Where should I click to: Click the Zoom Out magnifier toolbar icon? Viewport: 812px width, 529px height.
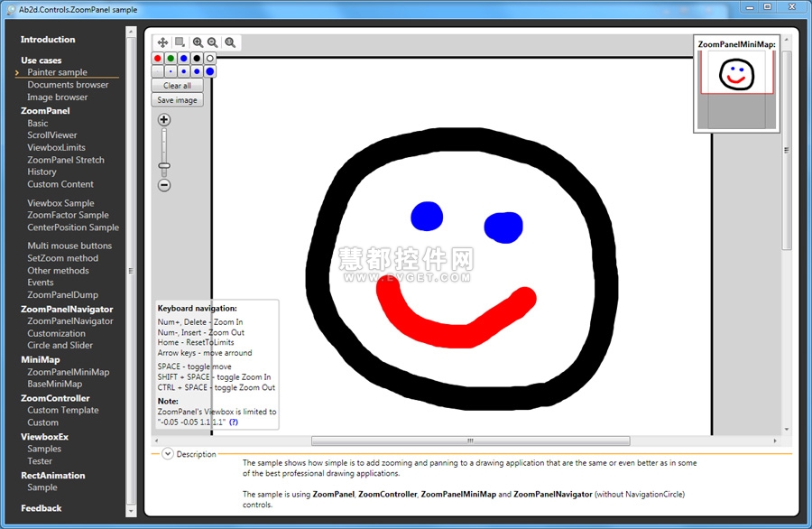[213, 42]
